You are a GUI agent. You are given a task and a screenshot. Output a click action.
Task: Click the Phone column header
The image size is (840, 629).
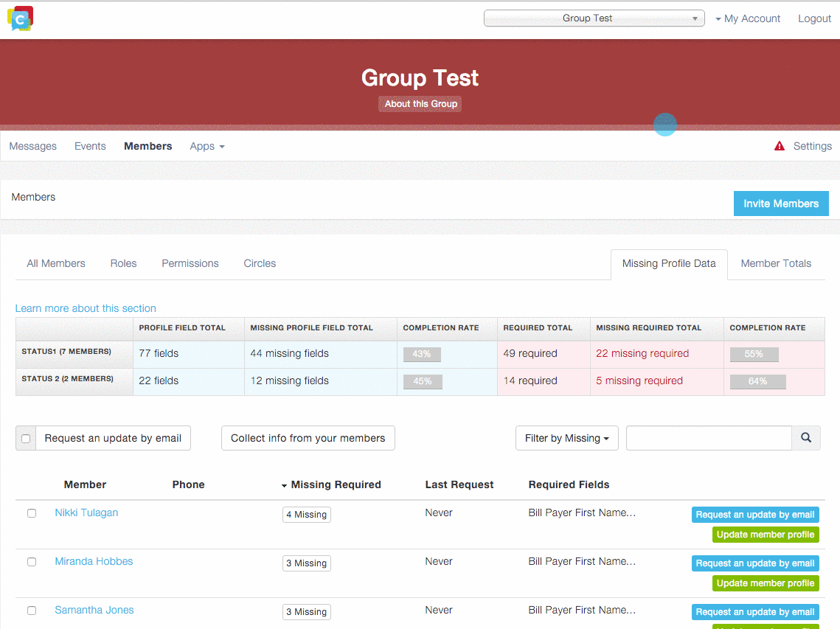tap(189, 485)
